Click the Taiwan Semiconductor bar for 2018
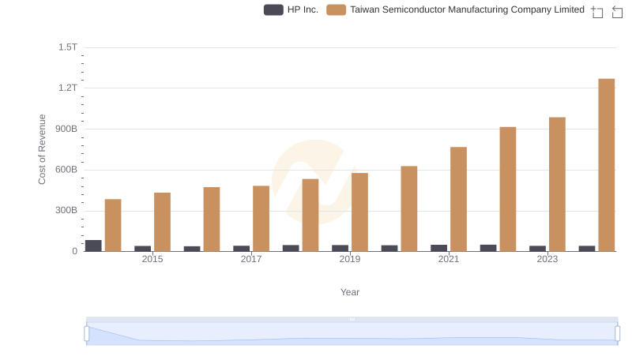632x364 pixels. click(x=310, y=215)
